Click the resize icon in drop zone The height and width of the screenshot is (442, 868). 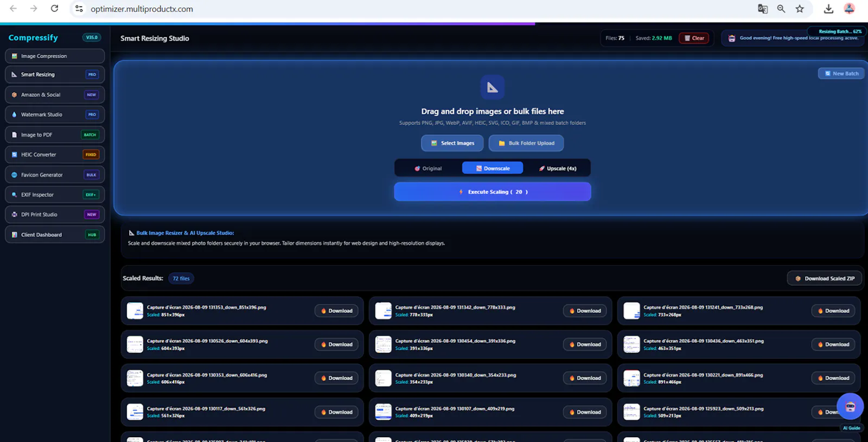(x=493, y=87)
